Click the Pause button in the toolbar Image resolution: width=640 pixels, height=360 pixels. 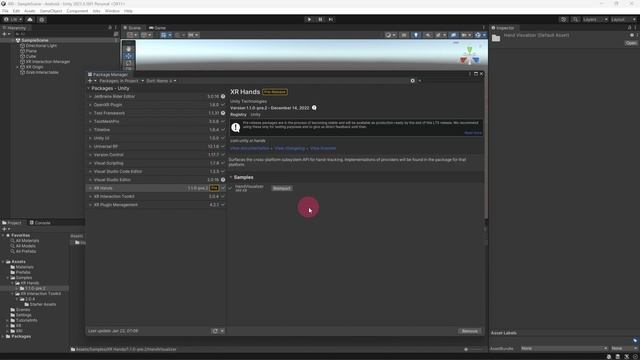pyautogui.click(x=320, y=19)
